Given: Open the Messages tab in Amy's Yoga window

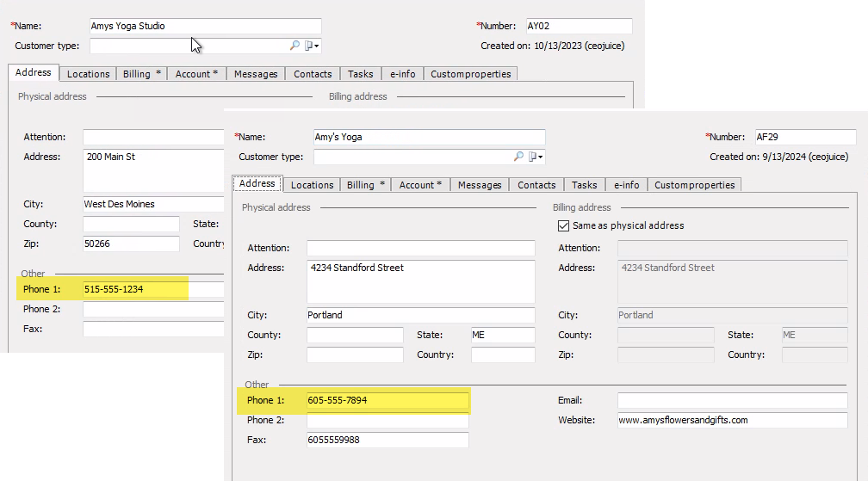Looking at the screenshot, I should click(x=480, y=185).
